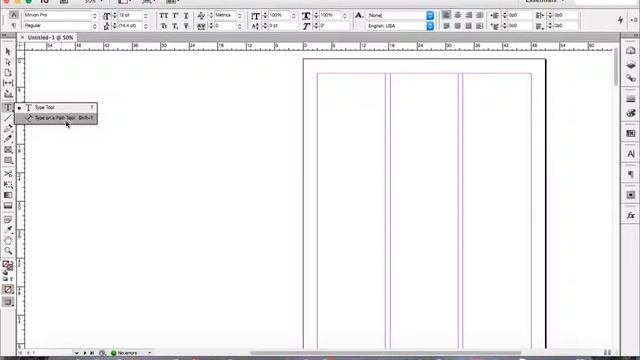Open the font size 12 pt dropdown
Screen dimensions: 640x360
[146, 16]
